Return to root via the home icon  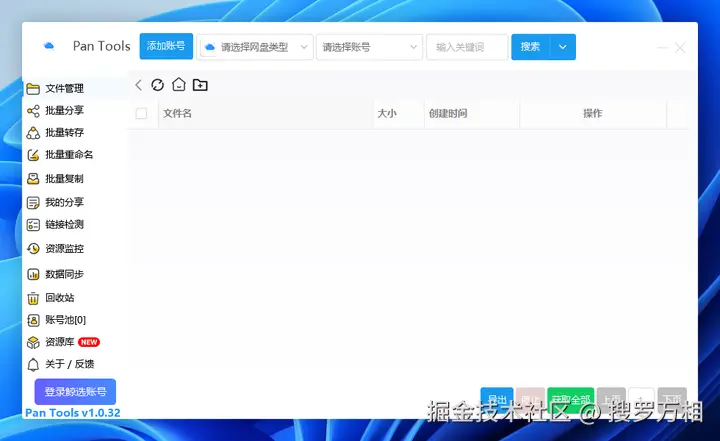click(179, 85)
